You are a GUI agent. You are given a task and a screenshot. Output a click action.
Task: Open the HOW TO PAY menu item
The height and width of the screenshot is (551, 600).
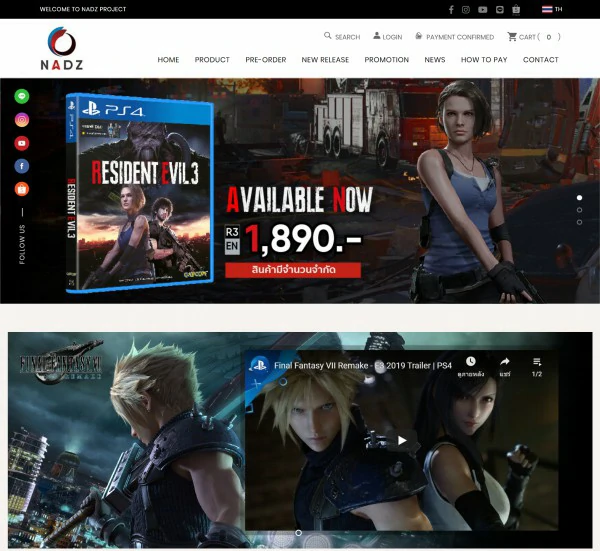pos(484,60)
